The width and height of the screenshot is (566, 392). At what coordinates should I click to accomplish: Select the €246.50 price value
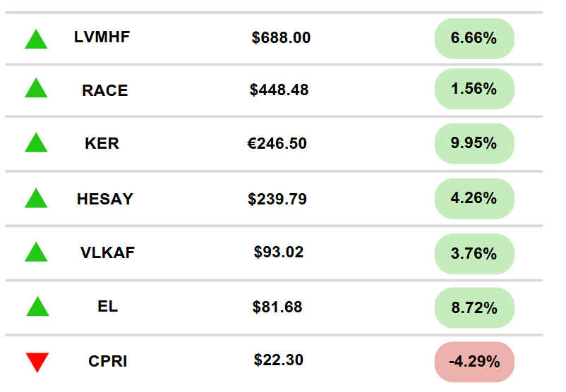[277, 144]
